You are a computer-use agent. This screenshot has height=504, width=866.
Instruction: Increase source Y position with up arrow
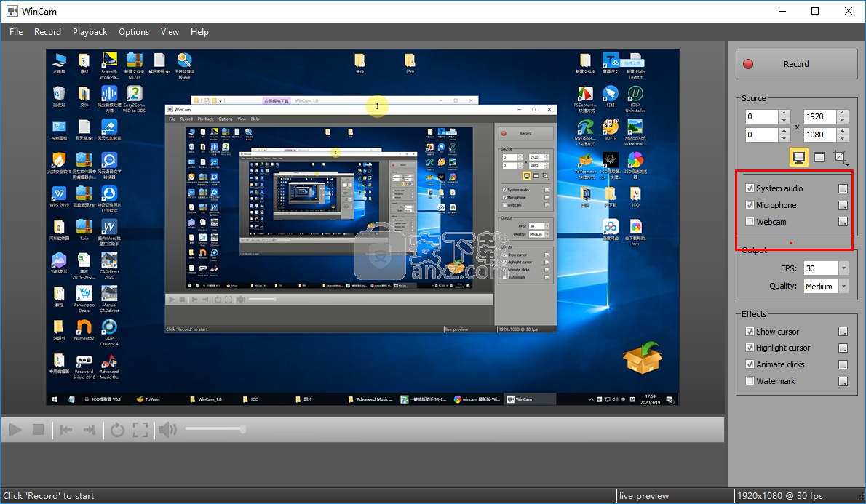tap(784, 132)
